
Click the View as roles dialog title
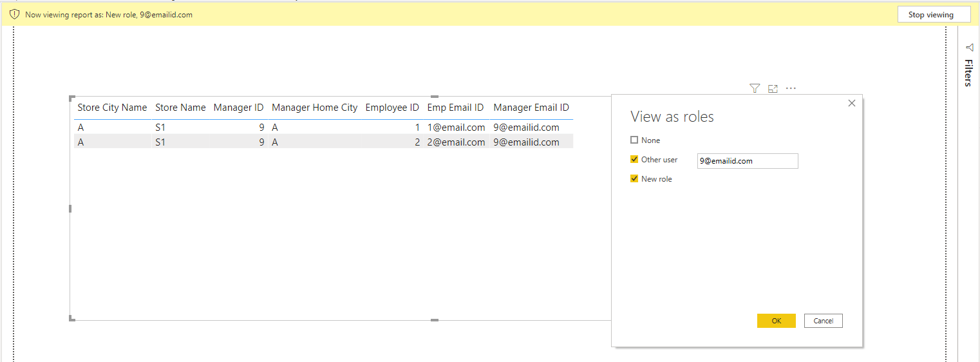tap(672, 117)
